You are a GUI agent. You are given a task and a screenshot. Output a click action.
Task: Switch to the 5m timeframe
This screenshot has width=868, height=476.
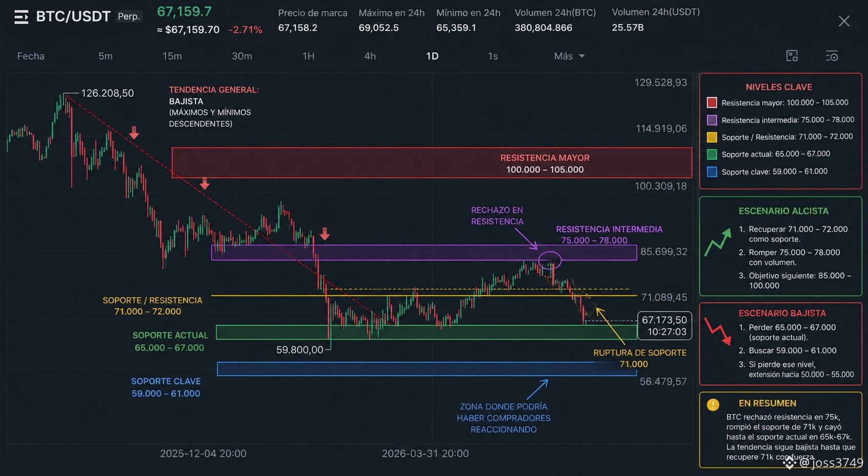coord(106,56)
